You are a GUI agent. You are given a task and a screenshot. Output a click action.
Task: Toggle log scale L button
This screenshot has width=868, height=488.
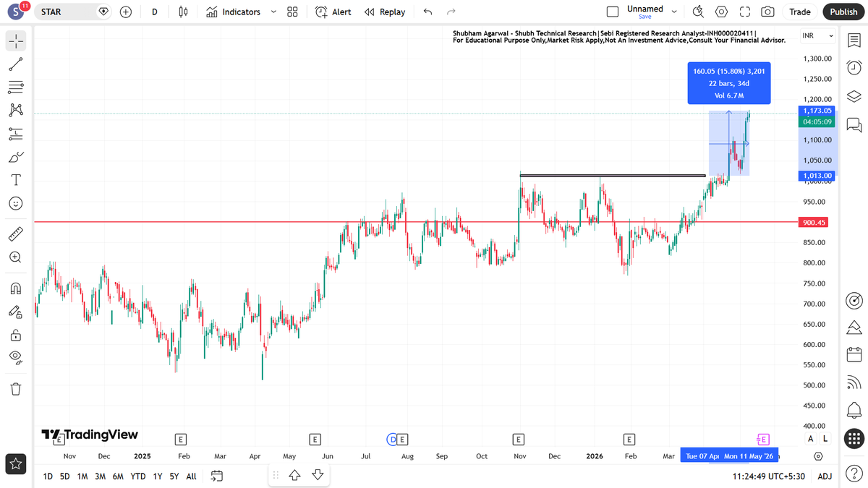[825, 438]
